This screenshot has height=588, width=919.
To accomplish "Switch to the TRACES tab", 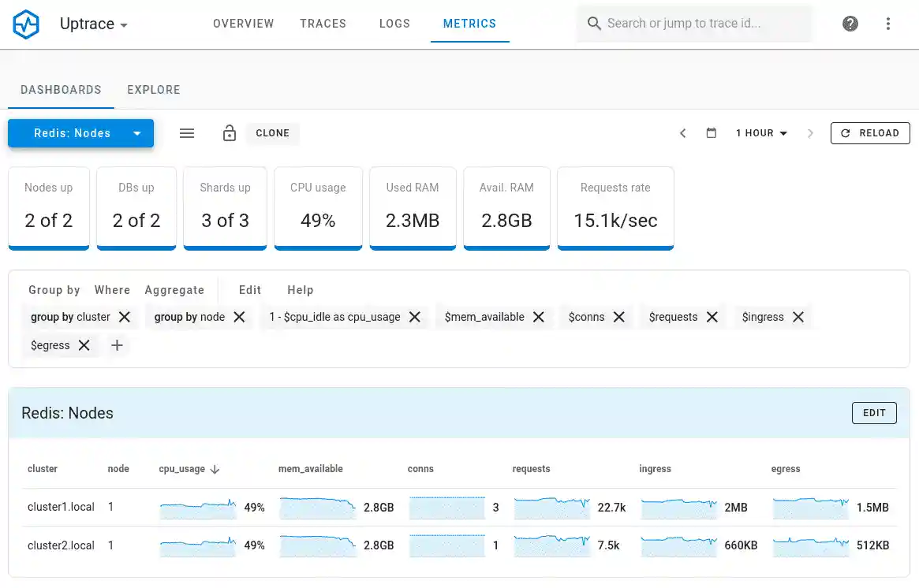I will tap(323, 24).
